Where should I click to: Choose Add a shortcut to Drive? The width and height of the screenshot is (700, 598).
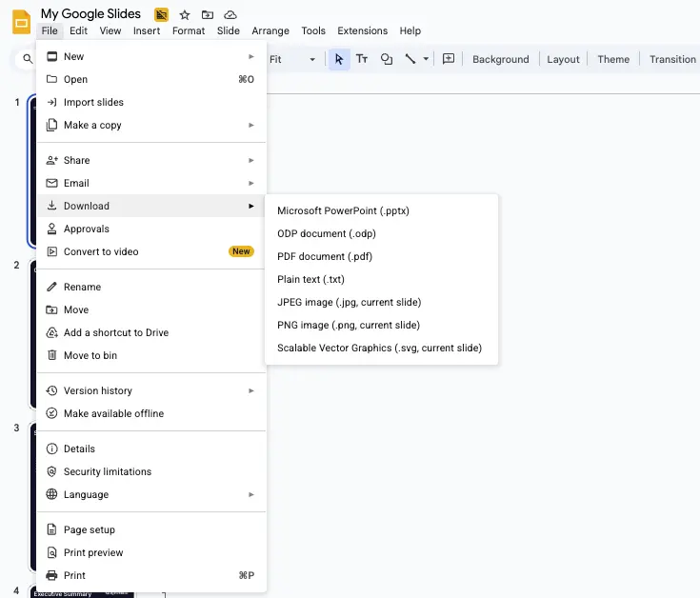(151, 333)
